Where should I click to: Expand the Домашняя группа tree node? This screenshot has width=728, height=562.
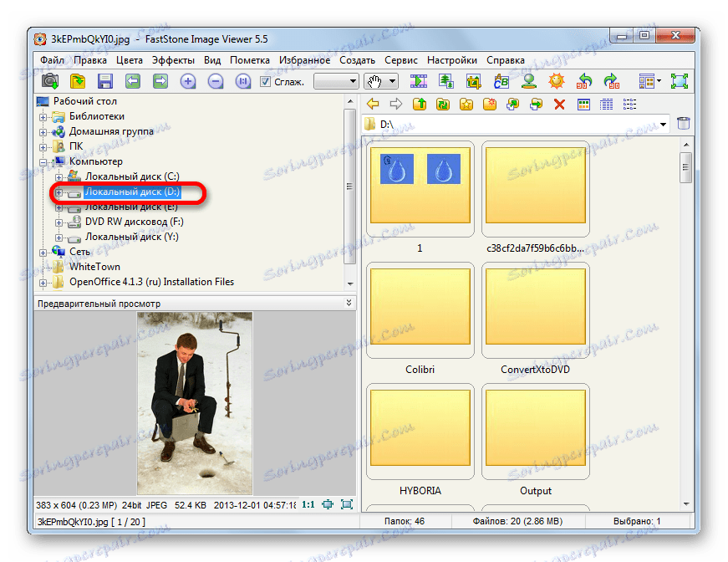pos(43,132)
